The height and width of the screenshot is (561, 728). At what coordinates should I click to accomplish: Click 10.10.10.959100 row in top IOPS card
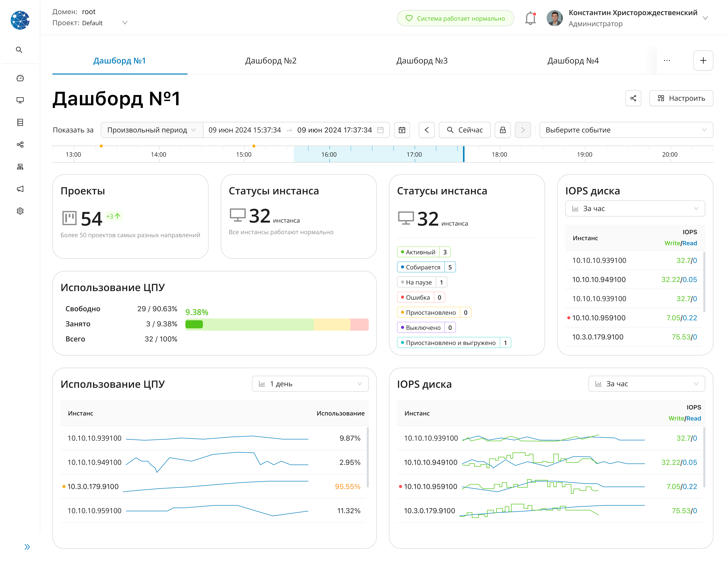[633, 318]
